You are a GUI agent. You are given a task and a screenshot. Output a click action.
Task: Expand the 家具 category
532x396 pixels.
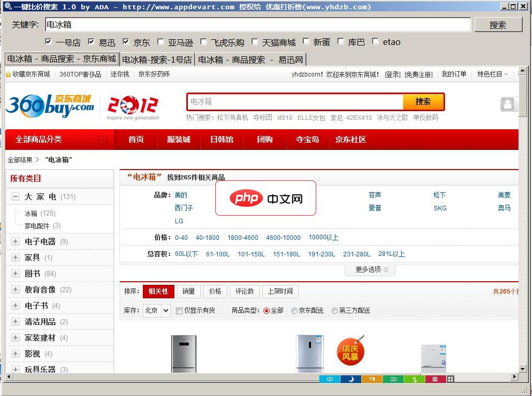(x=16, y=257)
